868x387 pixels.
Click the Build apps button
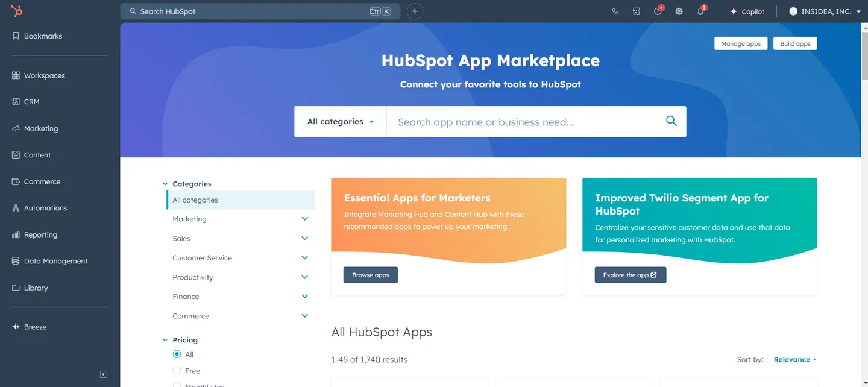[795, 43]
